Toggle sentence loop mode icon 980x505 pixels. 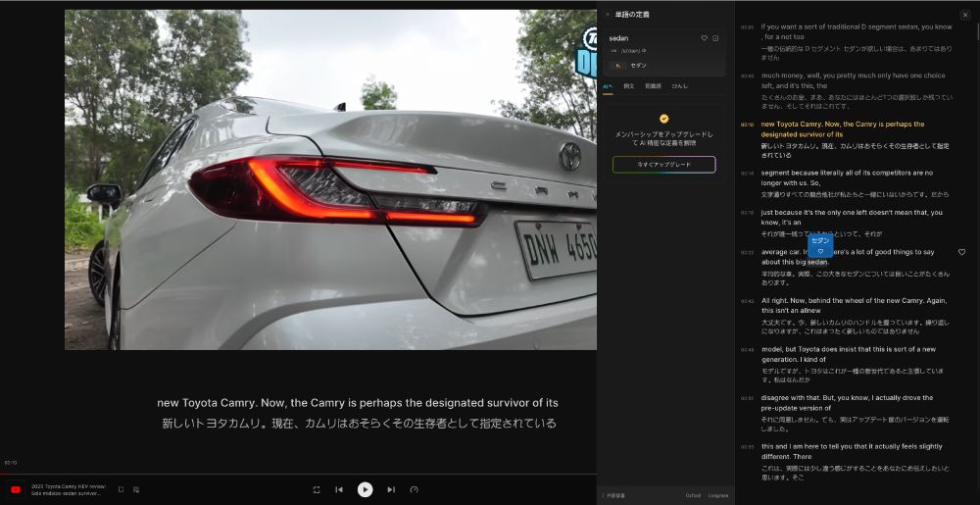(317, 489)
